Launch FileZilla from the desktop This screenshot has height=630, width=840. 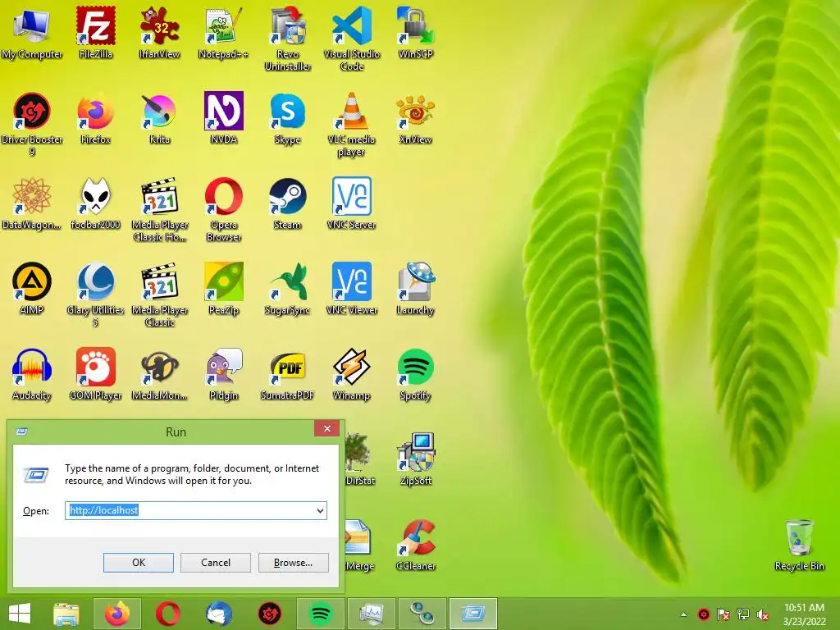(x=95, y=32)
